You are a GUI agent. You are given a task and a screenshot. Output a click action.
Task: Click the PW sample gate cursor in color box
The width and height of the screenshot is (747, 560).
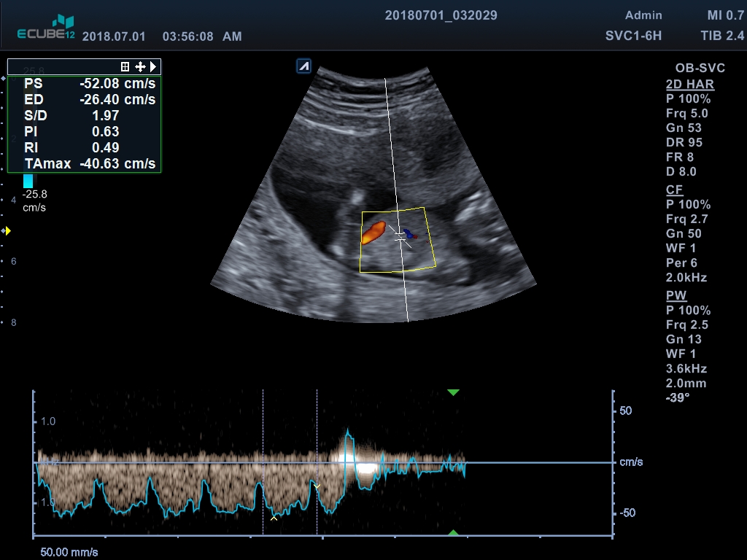400,236
